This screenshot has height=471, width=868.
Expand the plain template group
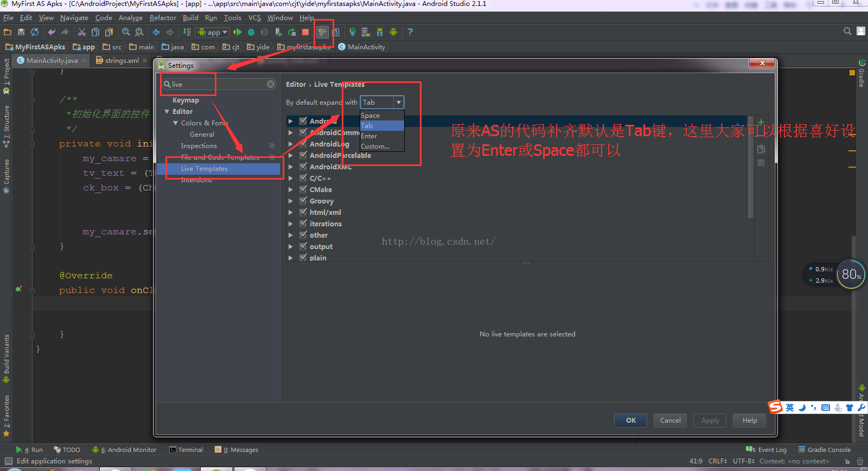291,258
